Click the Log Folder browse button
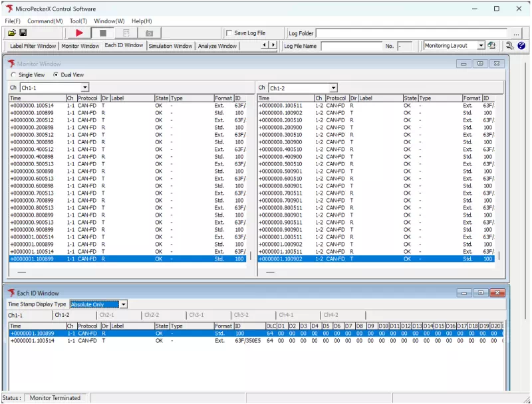The height and width of the screenshot is (404, 532). (517, 33)
